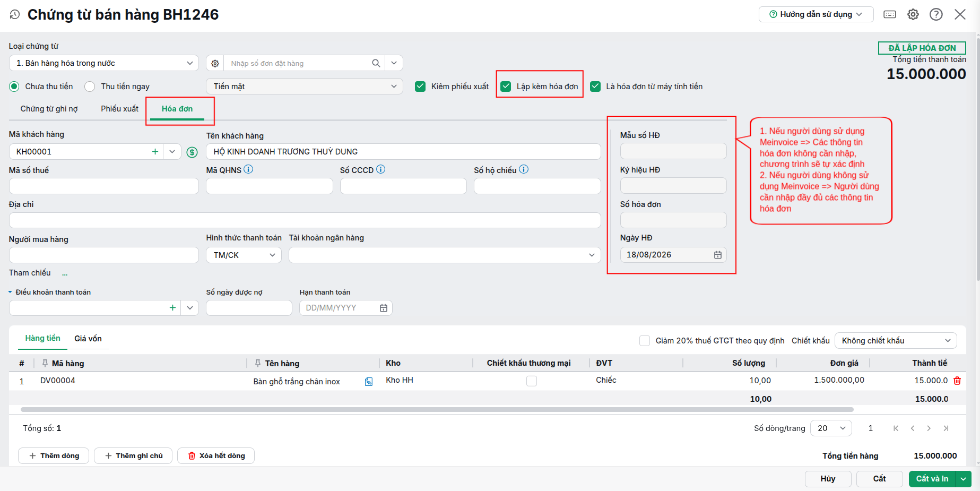Go to the next page

coord(929,428)
